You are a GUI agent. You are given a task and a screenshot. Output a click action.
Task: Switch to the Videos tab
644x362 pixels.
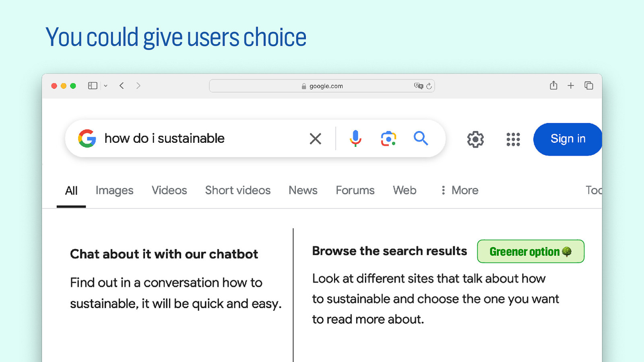[x=169, y=190]
